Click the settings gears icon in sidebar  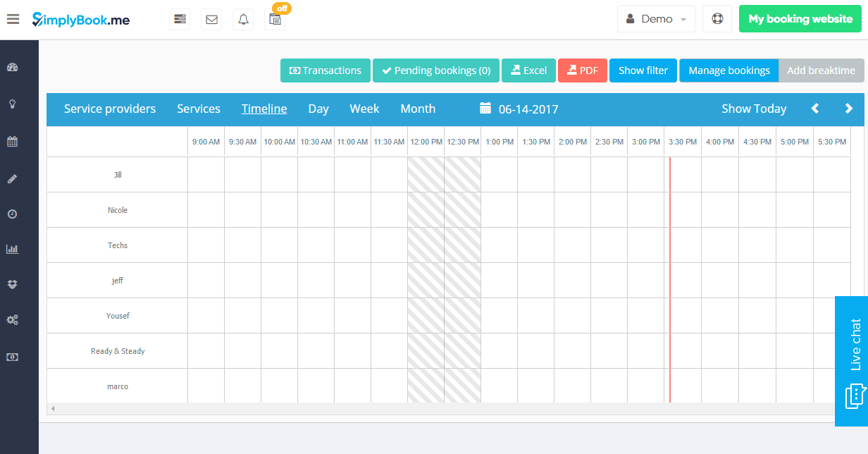(x=13, y=319)
